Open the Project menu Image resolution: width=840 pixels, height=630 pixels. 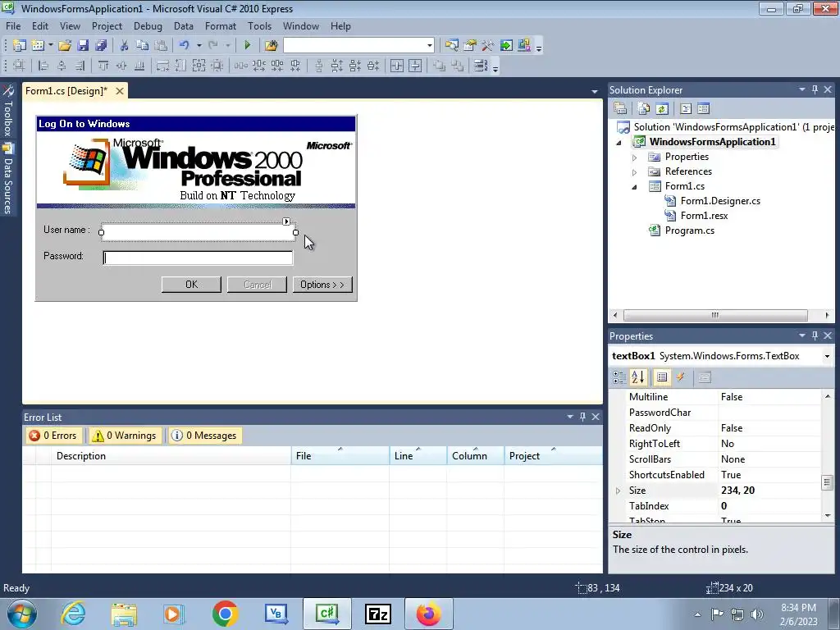tap(107, 25)
